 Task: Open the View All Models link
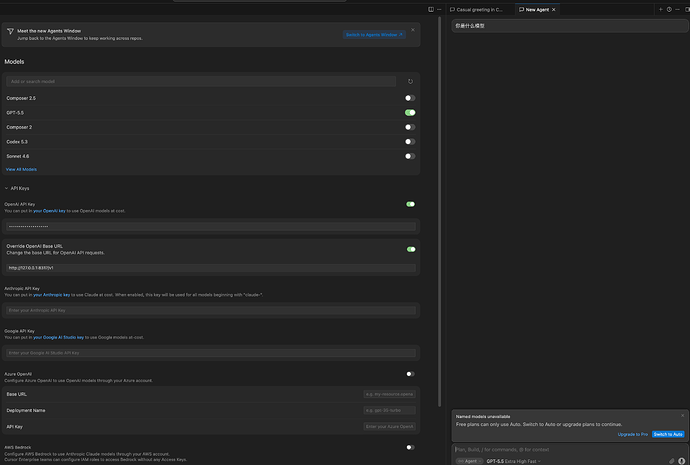[x=21, y=169]
